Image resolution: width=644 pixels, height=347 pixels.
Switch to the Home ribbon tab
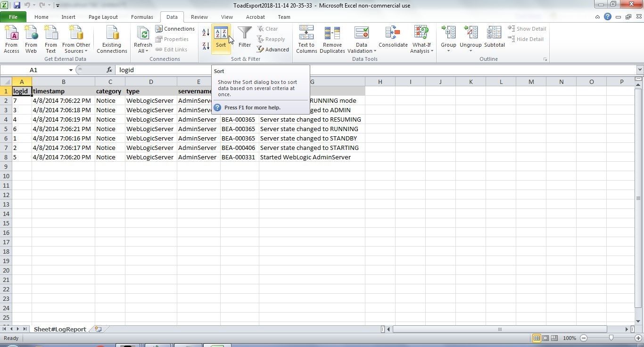[41, 17]
